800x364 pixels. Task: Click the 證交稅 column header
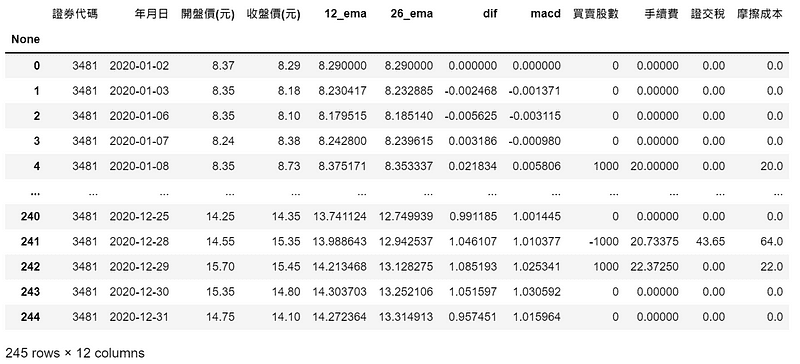point(708,14)
